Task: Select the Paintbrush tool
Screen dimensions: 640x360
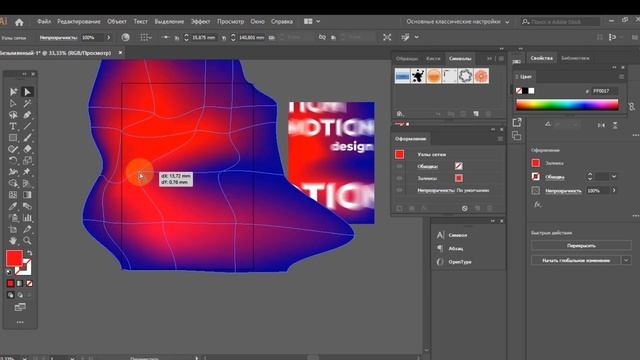Action: tap(27, 138)
